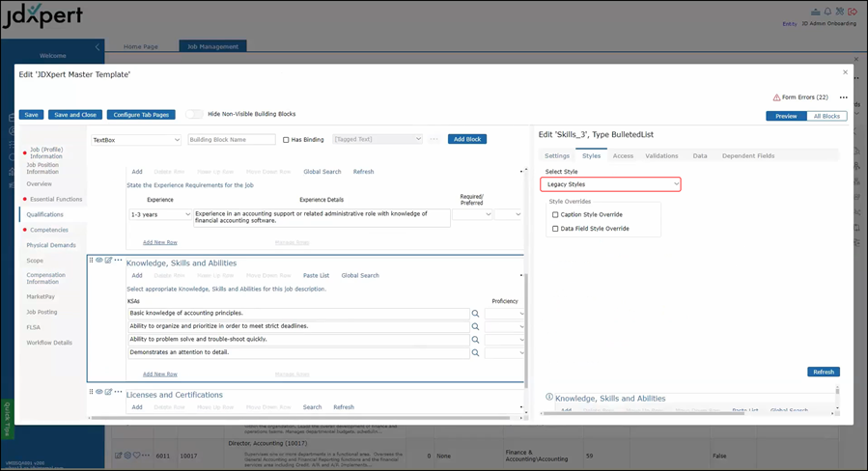Switch to the Validations tab
Image resolution: width=868 pixels, height=471 pixels.
coord(661,155)
